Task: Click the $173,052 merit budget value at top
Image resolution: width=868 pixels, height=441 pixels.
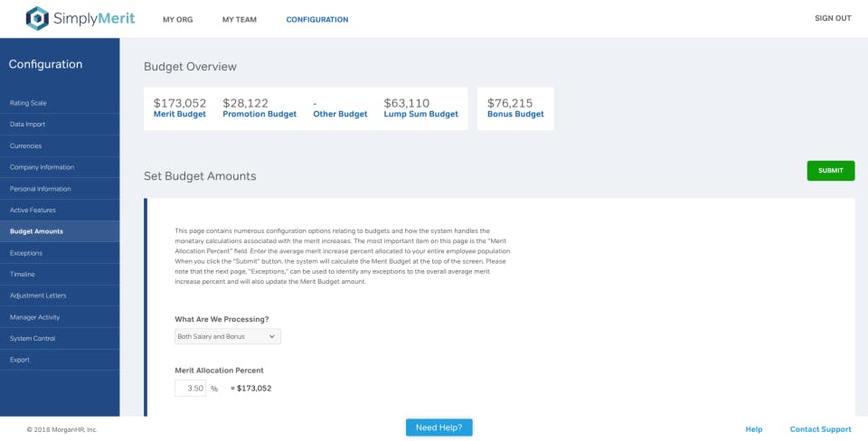Action: coord(180,103)
